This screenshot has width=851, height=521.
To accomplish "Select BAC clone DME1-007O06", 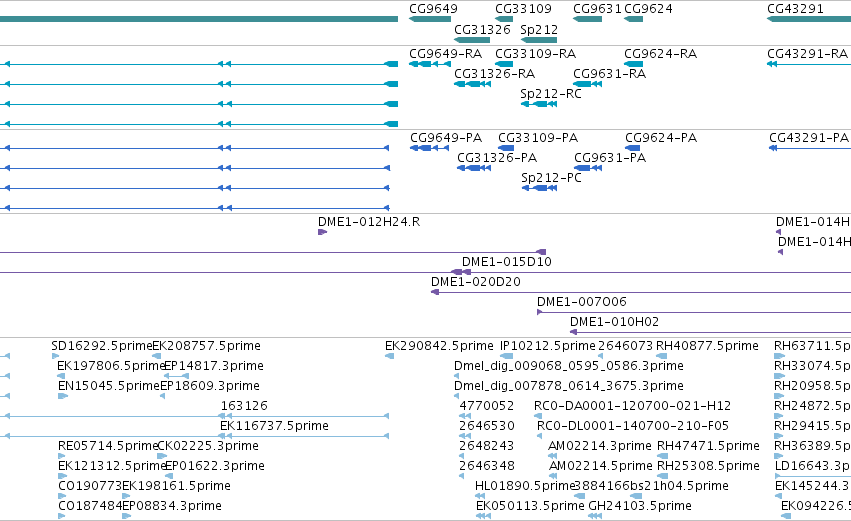I will point(581,302).
